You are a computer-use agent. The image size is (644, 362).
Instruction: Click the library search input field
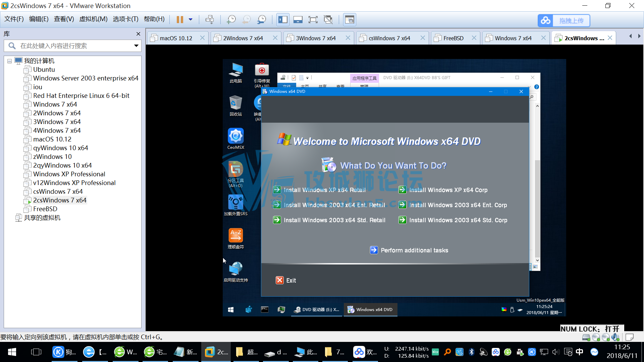click(72, 46)
